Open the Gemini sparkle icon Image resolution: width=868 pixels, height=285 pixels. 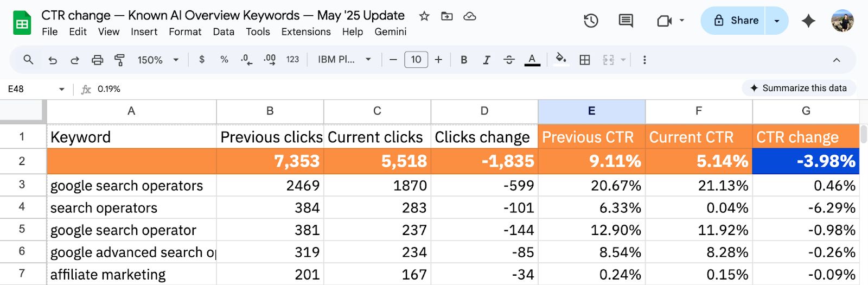point(808,21)
